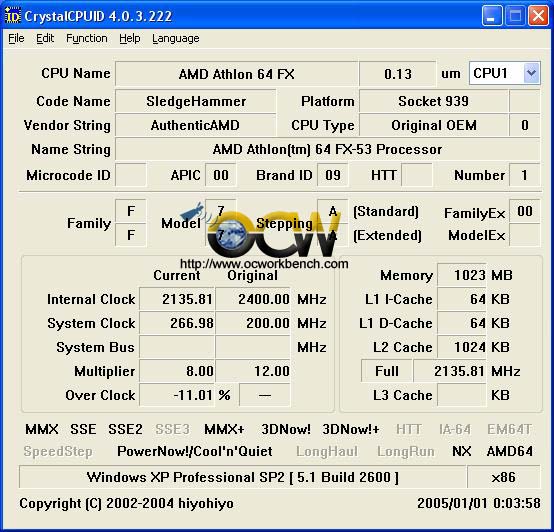554x532 pixels.
Task: Click the AMD64 feature label
Action: pos(509,451)
